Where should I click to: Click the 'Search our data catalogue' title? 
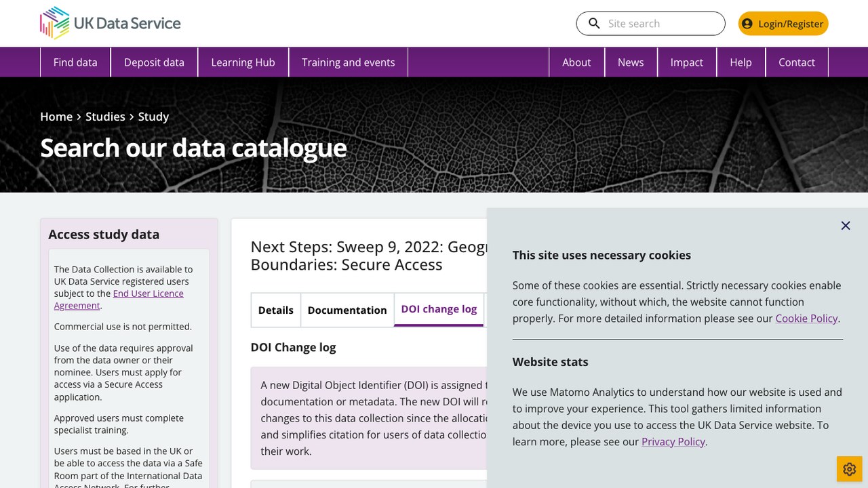pyautogui.click(x=193, y=148)
